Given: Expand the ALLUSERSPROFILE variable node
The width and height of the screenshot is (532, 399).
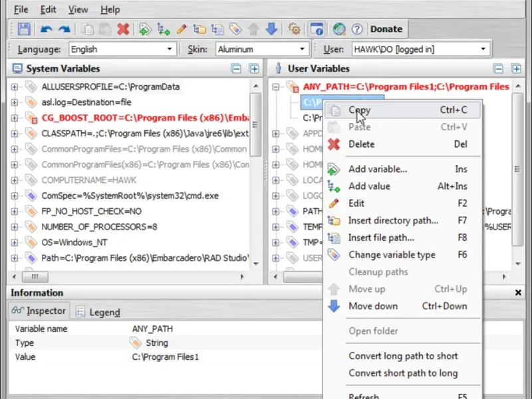Looking at the screenshot, I should point(14,87).
